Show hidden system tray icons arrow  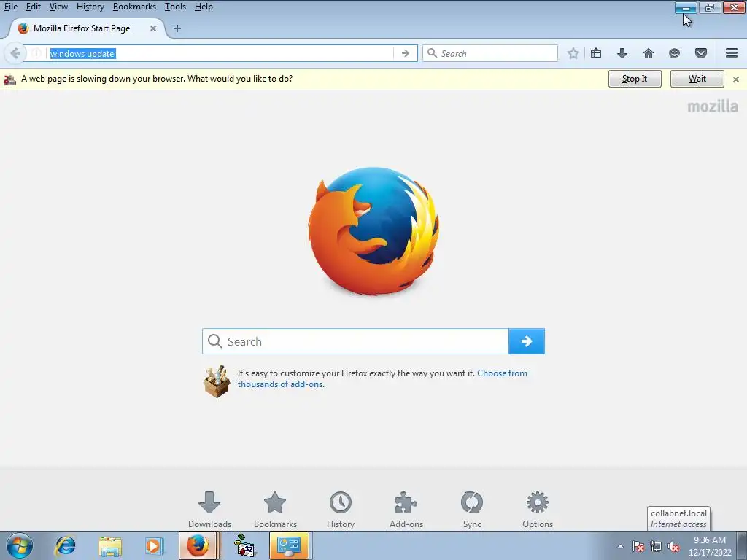[x=620, y=546]
